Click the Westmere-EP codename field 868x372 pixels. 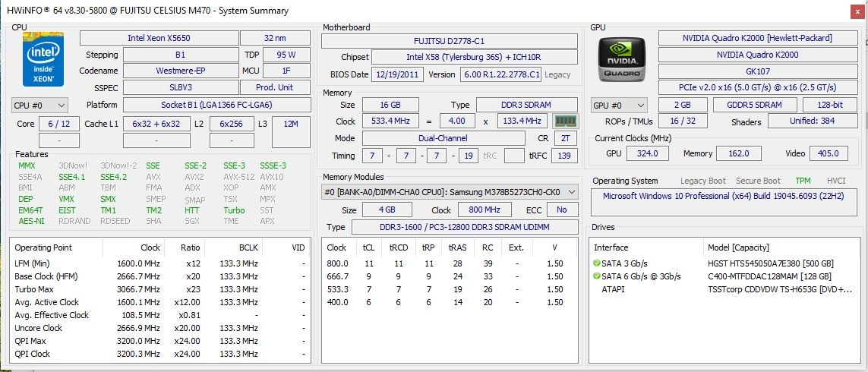click(181, 71)
